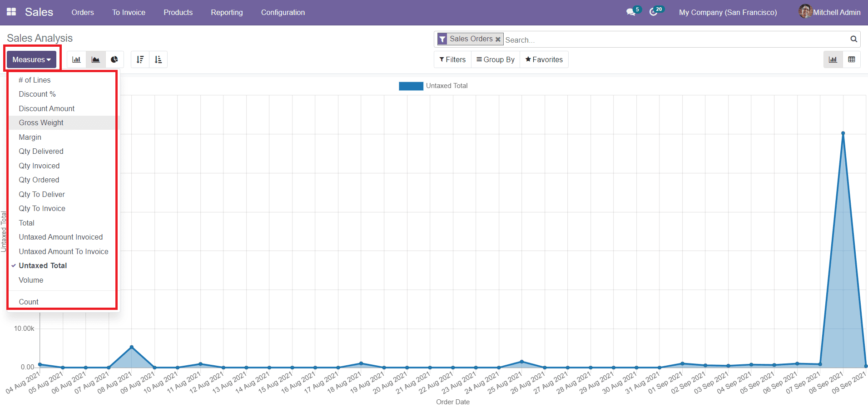Image resolution: width=868 pixels, height=407 pixels.
Task: Switch to area line chart view
Action: (95, 59)
